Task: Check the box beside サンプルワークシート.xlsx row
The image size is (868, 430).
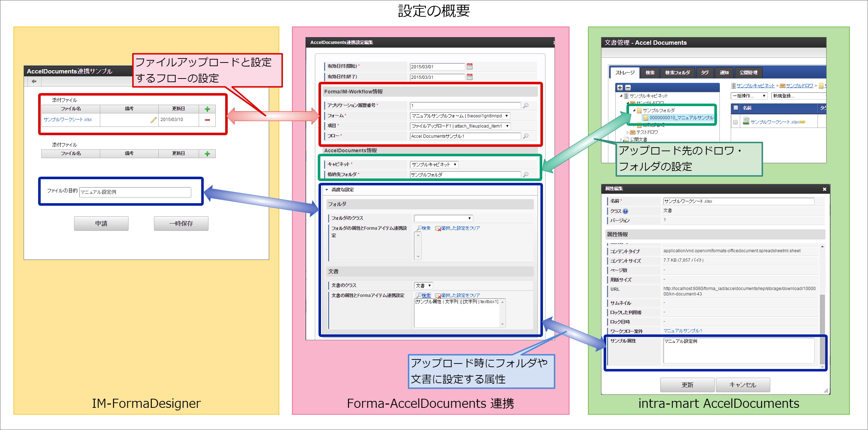Action: pos(735,122)
